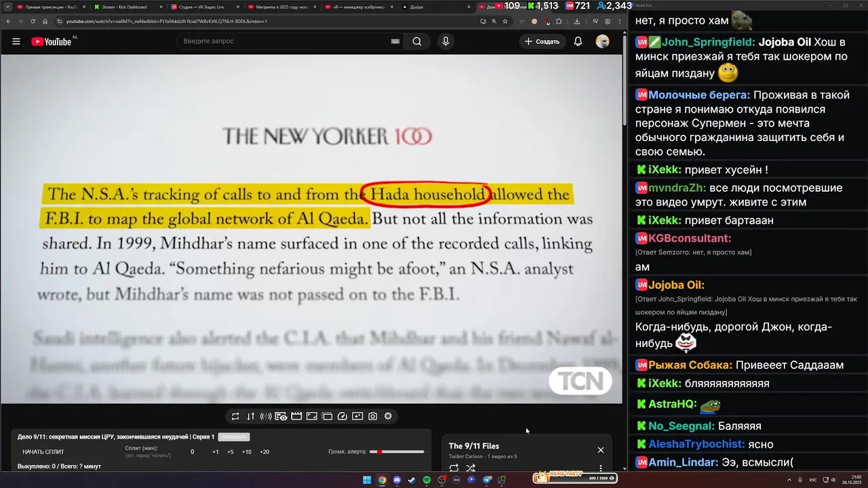Click the speedometer playback speed icon
Screen dimensions: 868x488
(342, 416)
